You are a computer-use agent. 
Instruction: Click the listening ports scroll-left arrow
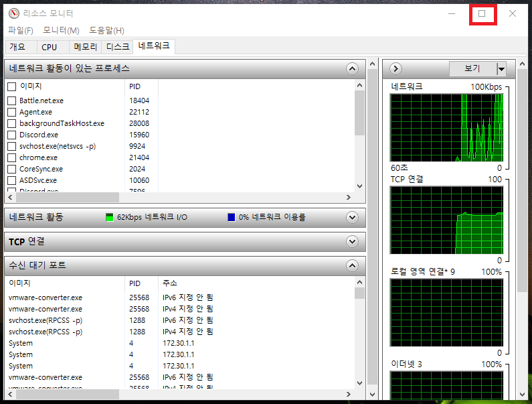[x=10, y=394]
